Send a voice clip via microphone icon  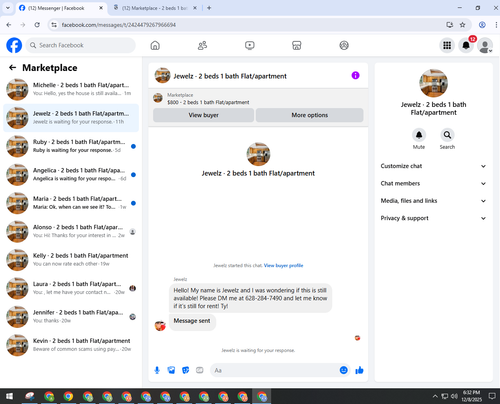point(157,370)
